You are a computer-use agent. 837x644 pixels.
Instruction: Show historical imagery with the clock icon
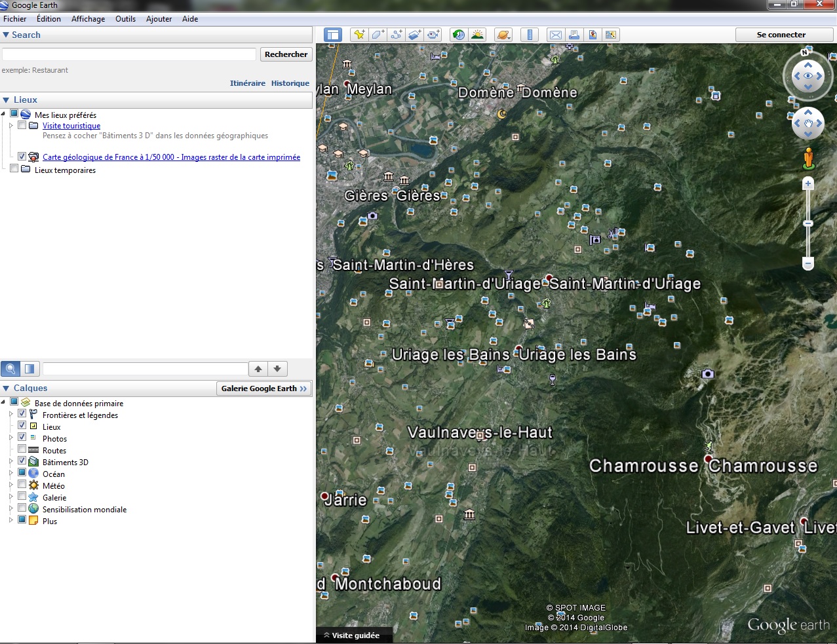pos(459,35)
